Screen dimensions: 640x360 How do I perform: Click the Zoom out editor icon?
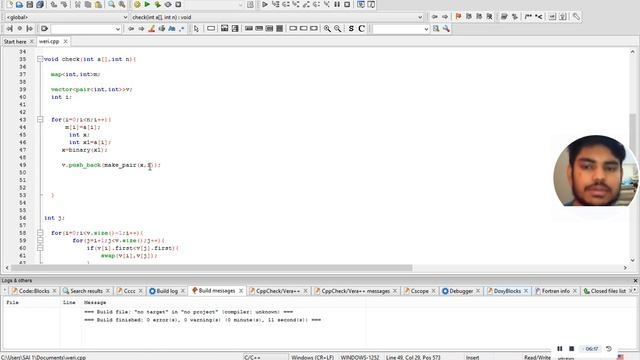(338, 29)
